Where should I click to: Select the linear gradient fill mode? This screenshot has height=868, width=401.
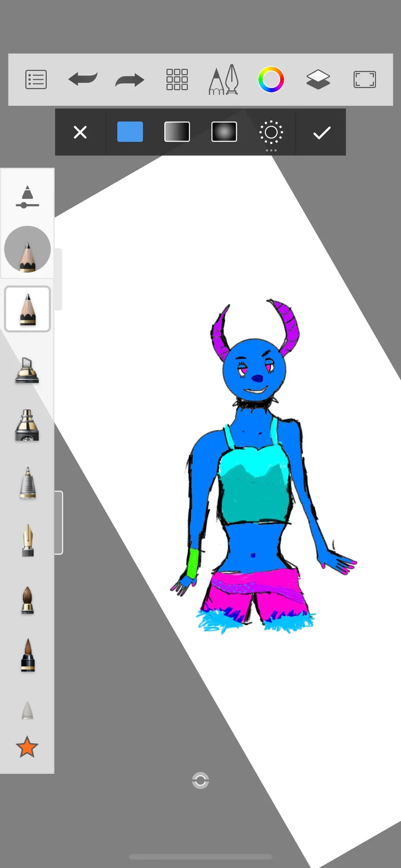click(x=177, y=132)
